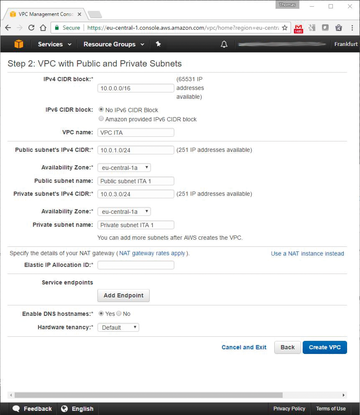This screenshot has width=360, height=415.
Task: Open Chrome's three-dot menu icon
Action: [x=352, y=28]
